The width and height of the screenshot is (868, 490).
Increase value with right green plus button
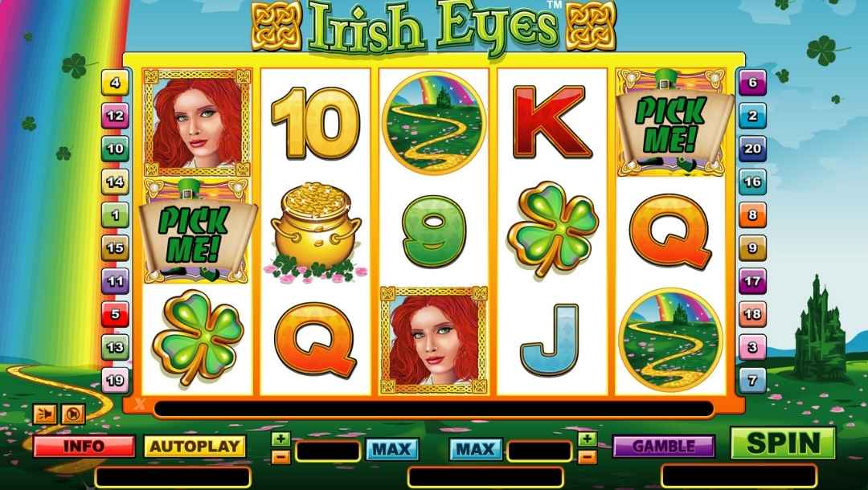(x=588, y=439)
